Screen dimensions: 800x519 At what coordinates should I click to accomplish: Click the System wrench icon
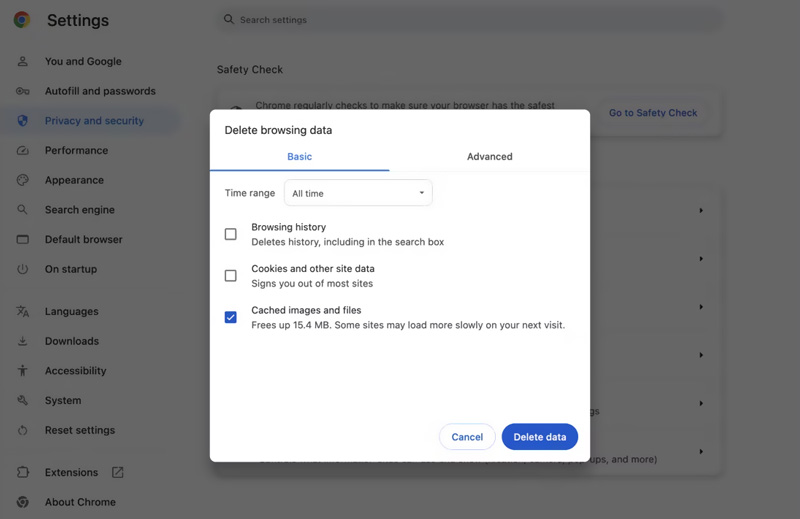[22, 400]
